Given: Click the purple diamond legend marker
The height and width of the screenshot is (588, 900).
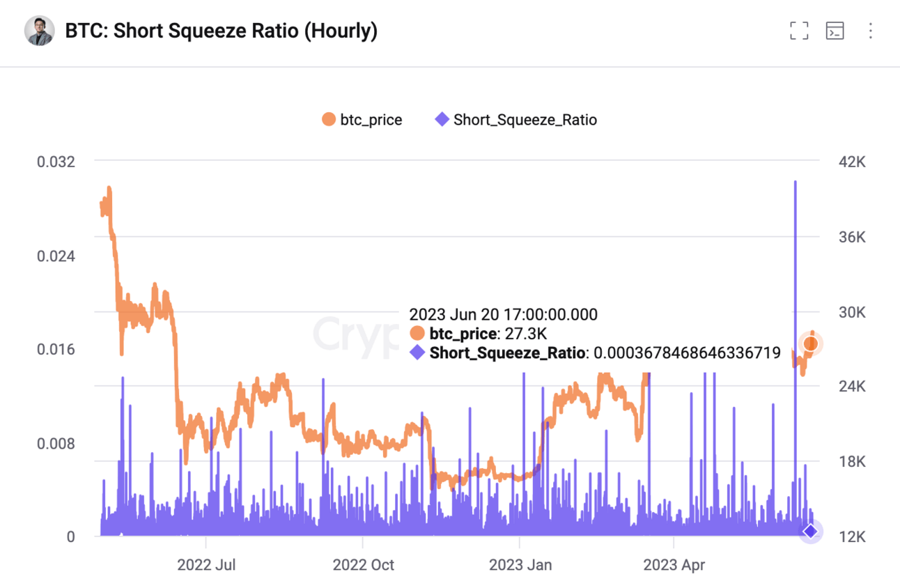Looking at the screenshot, I should click(442, 119).
